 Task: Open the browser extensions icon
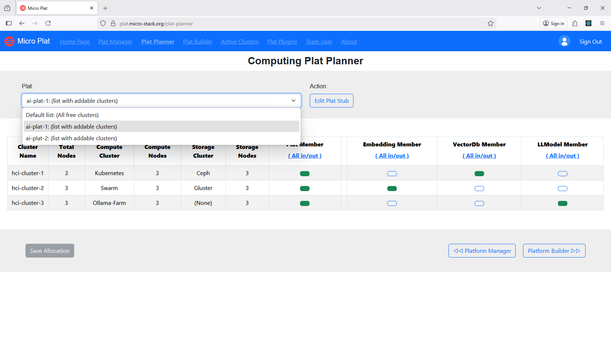[575, 23]
